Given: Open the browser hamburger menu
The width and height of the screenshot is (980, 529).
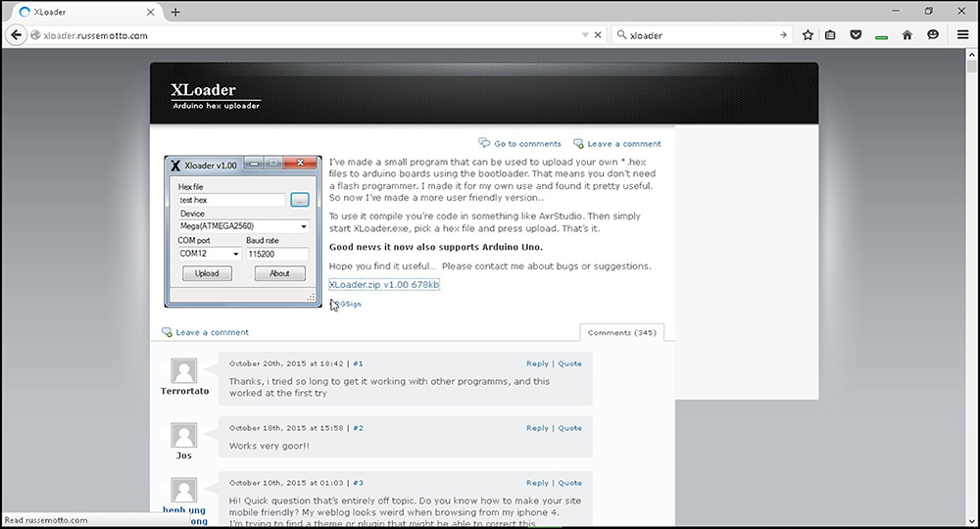Looking at the screenshot, I should (x=962, y=35).
